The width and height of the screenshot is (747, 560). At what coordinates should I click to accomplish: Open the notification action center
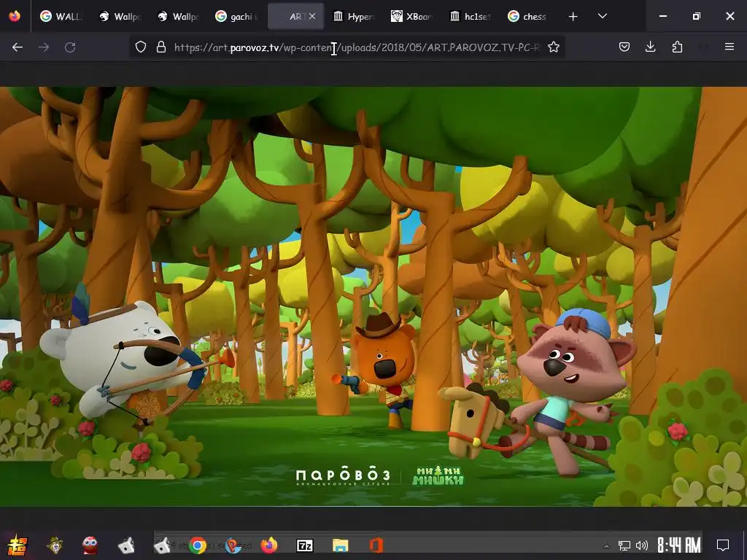click(x=723, y=545)
